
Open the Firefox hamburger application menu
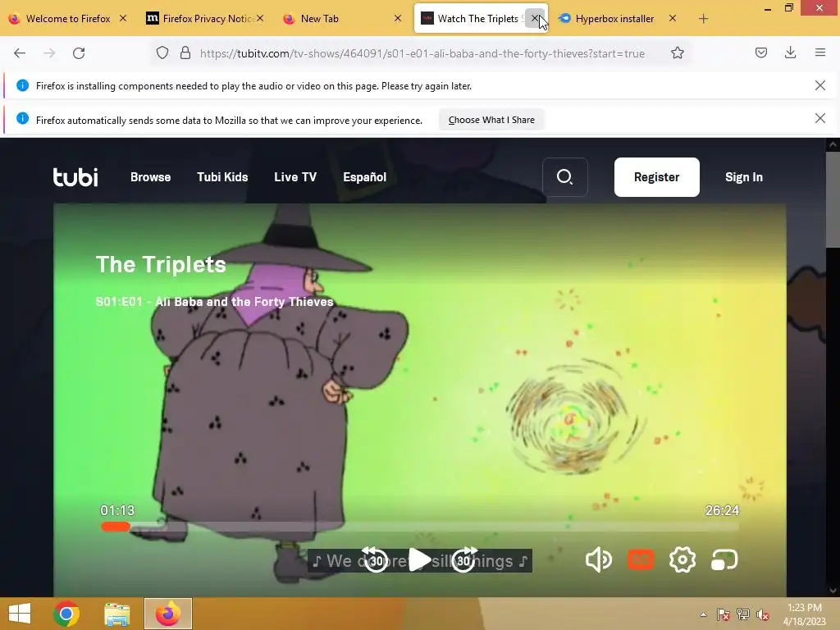click(820, 52)
